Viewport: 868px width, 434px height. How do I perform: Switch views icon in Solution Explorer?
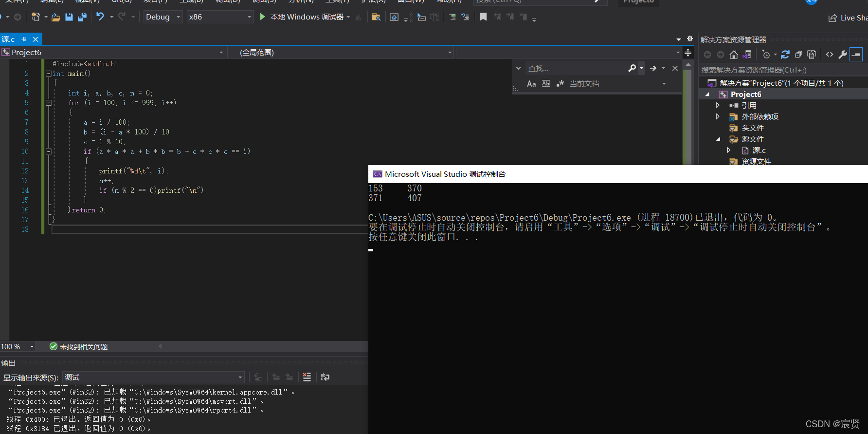[x=747, y=55]
